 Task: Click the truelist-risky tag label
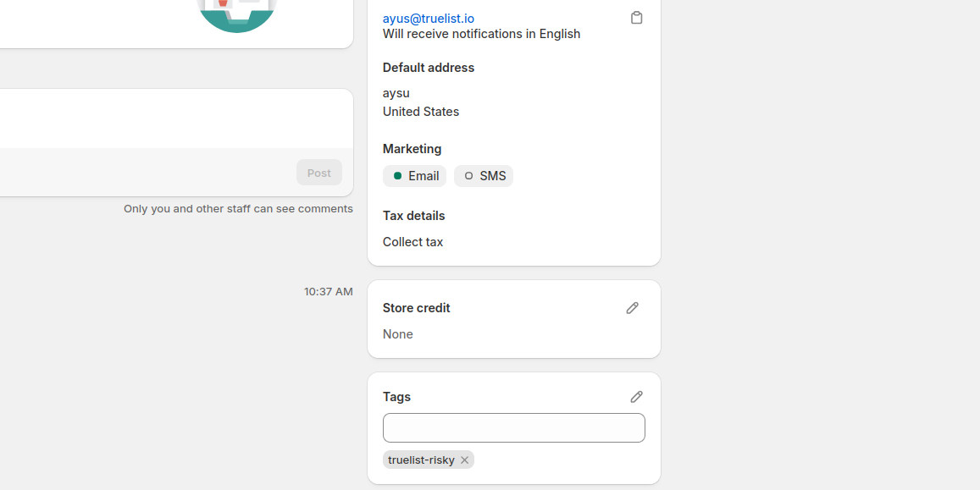(x=421, y=460)
